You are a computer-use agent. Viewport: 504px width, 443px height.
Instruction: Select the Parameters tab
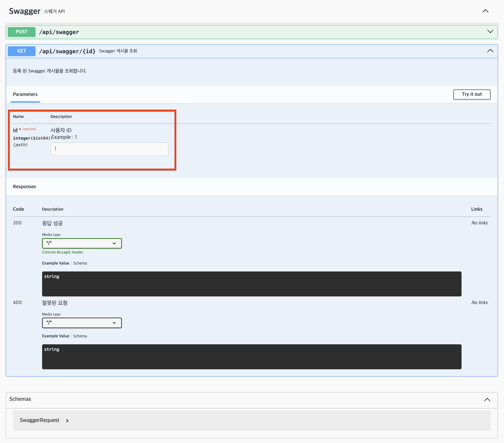25,94
